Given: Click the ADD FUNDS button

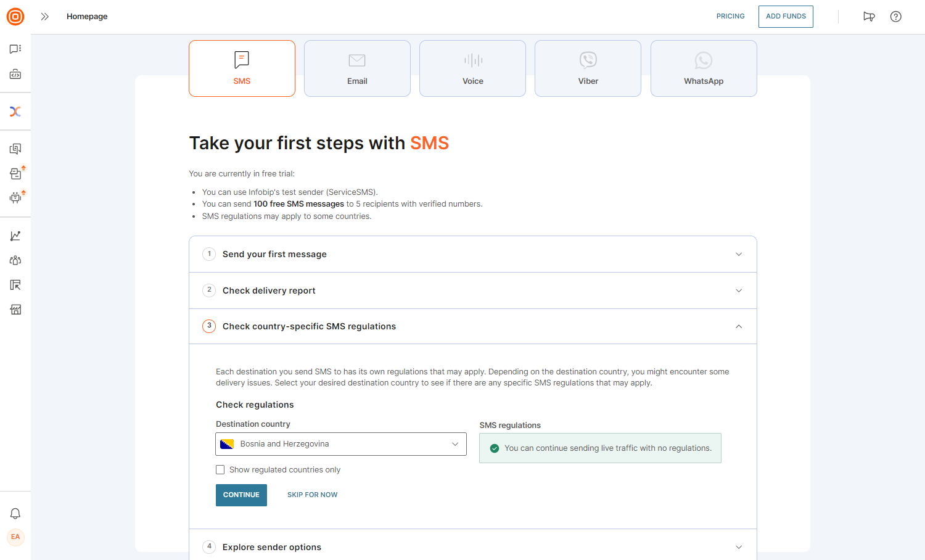Looking at the screenshot, I should (x=786, y=17).
